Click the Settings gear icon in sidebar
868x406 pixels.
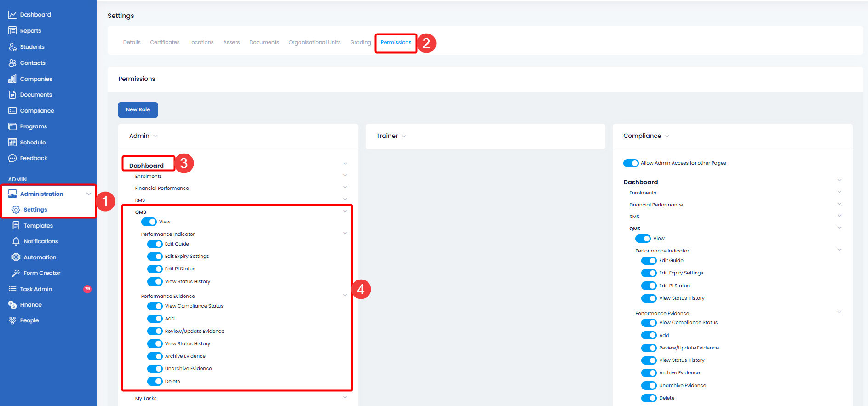tap(16, 210)
